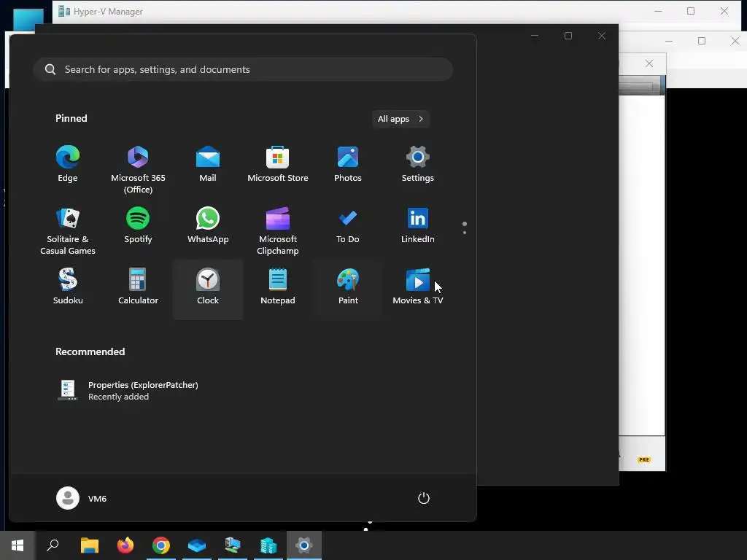The height and width of the screenshot is (560, 747).
Task: Switch to Hyper-V Manager on taskbar
Action: [x=268, y=545]
